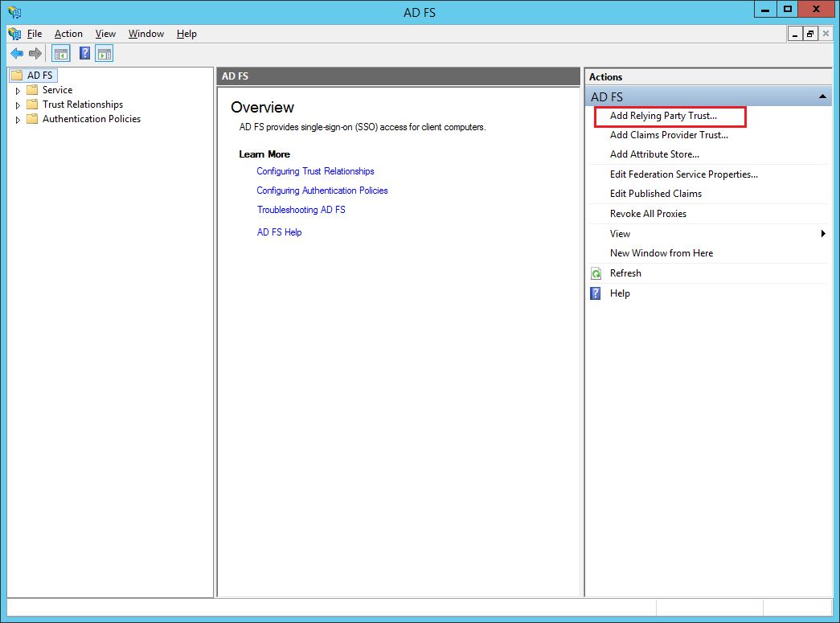Open the Window menu
The height and width of the screenshot is (623, 840).
pyautogui.click(x=146, y=34)
